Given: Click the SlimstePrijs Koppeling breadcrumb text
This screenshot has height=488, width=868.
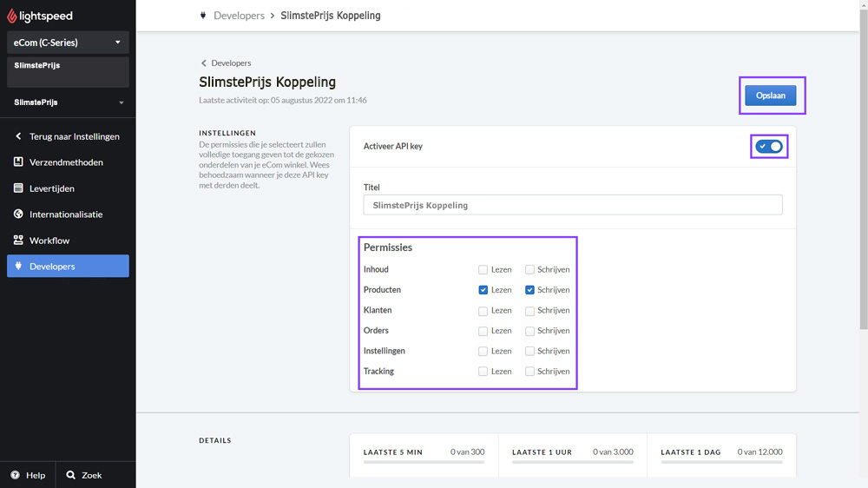Looking at the screenshot, I should pyautogui.click(x=331, y=16).
